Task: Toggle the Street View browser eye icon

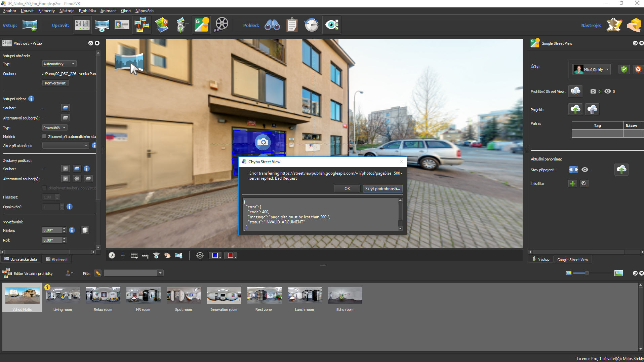Action: click(608, 91)
